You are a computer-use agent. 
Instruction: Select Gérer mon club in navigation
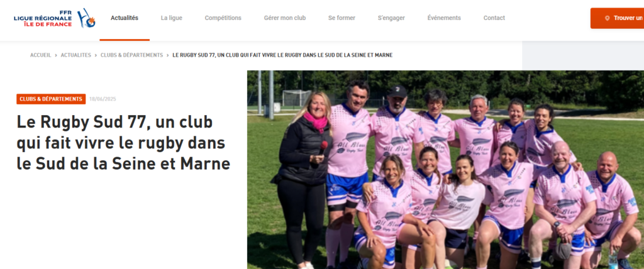pyautogui.click(x=285, y=18)
